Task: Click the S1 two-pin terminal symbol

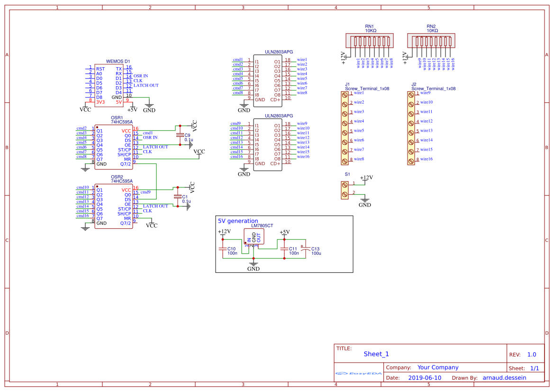Action: (x=345, y=188)
